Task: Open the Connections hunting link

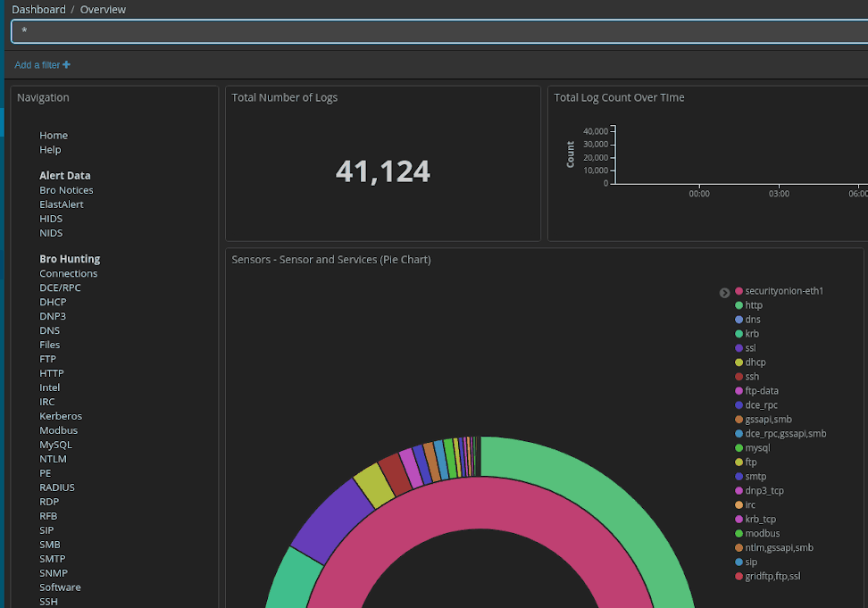Action: 69,273
